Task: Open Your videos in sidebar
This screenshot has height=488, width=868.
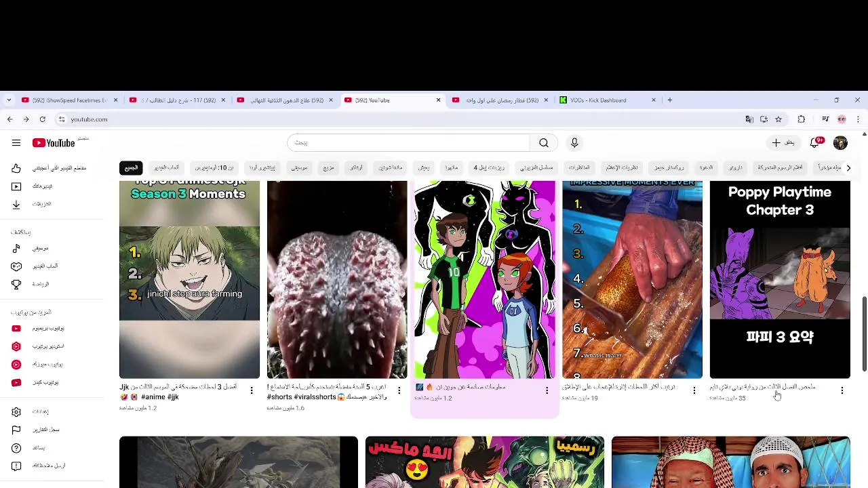Action: (52, 186)
